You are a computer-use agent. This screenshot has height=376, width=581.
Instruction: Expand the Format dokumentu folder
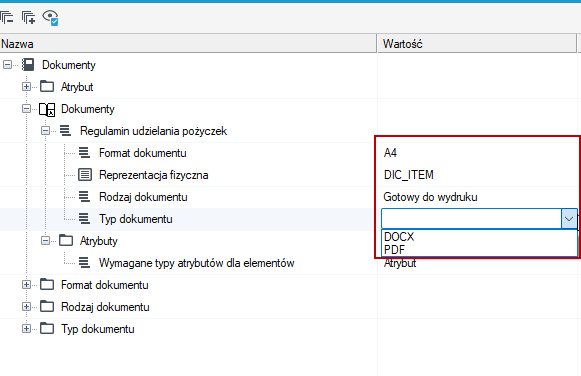click(26, 285)
